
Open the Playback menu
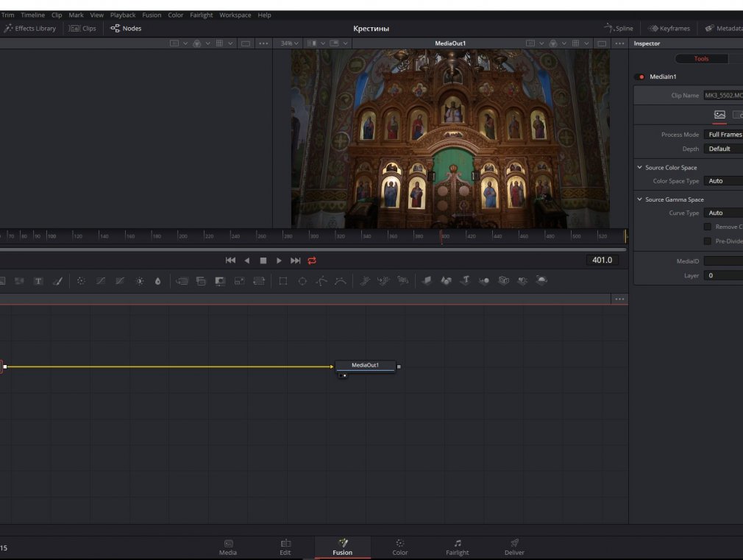pyautogui.click(x=123, y=15)
